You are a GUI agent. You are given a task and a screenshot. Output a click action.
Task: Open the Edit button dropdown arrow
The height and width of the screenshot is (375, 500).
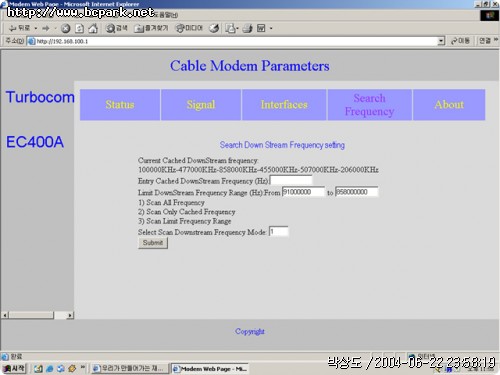pos(271,29)
